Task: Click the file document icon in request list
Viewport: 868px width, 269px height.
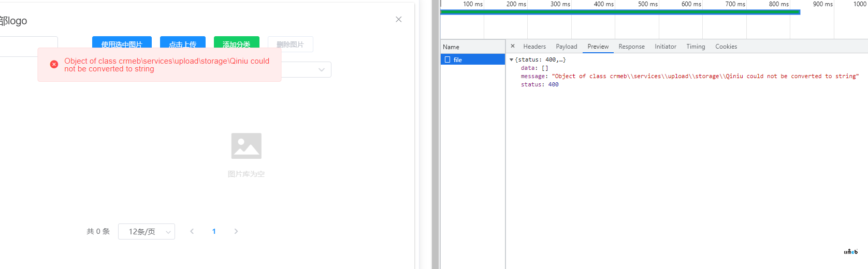Action: click(447, 59)
